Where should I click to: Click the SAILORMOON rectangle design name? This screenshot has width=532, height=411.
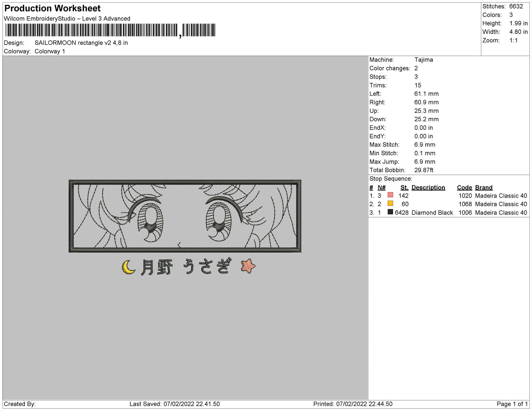point(81,43)
